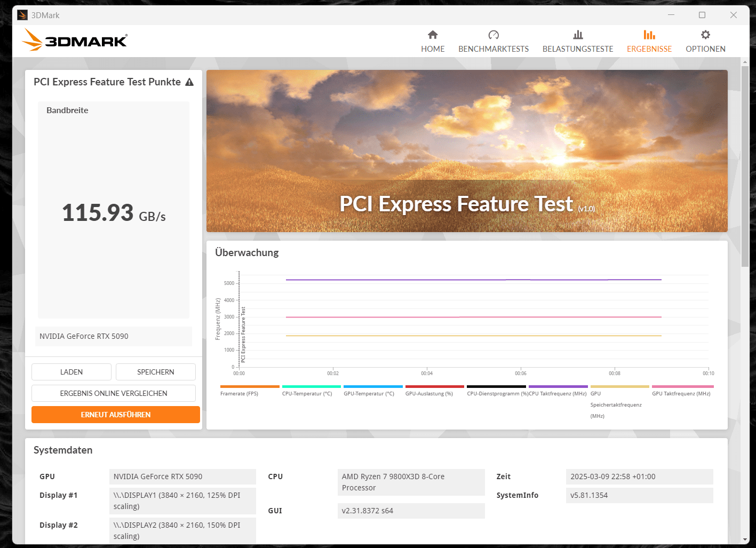
Task: Click the scrollbar up arrow
Action: pyautogui.click(x=745, y=62)
